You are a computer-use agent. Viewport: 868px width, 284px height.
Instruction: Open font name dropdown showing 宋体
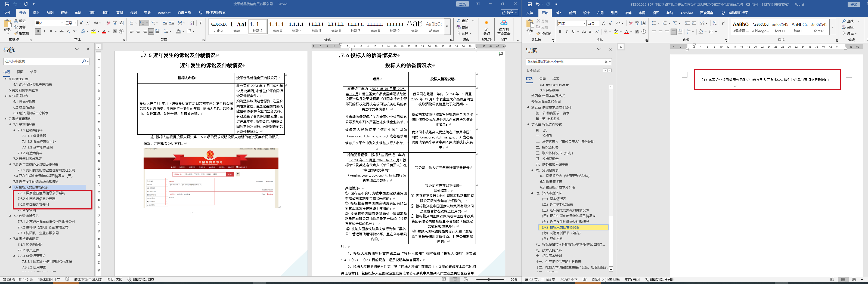[x=584, y=23]
